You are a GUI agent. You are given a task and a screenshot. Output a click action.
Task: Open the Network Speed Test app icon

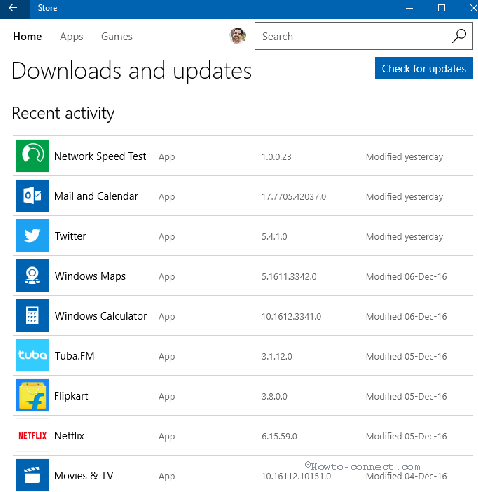coord(32,156)
